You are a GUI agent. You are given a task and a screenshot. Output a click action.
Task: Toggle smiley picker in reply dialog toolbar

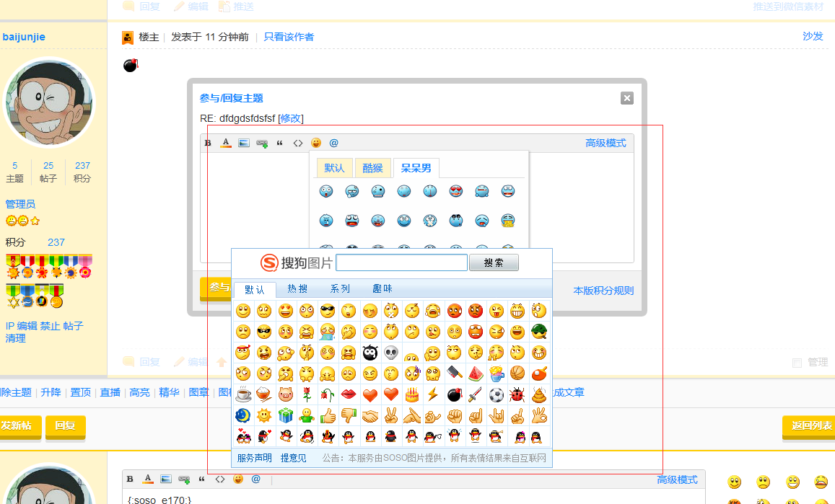coord(316,143)
